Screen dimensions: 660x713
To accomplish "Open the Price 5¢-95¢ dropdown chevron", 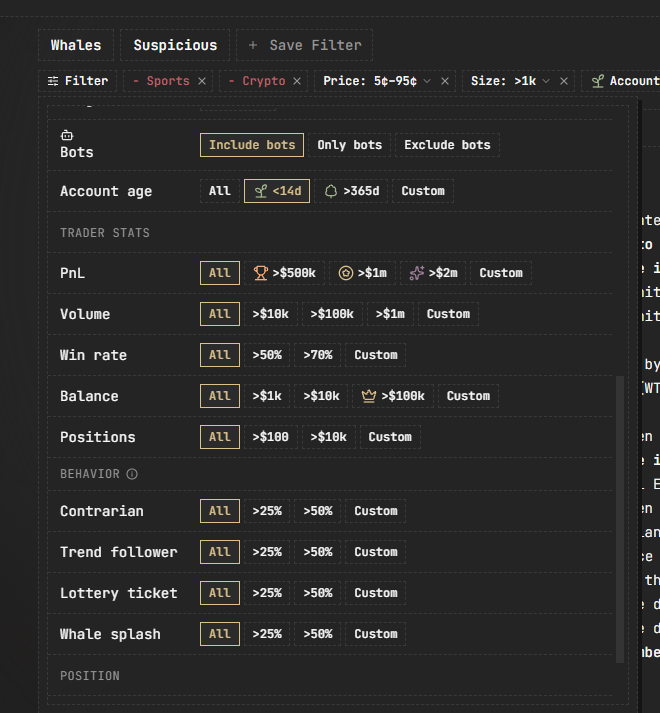I will pyautogui.click(x=427, y=81).
